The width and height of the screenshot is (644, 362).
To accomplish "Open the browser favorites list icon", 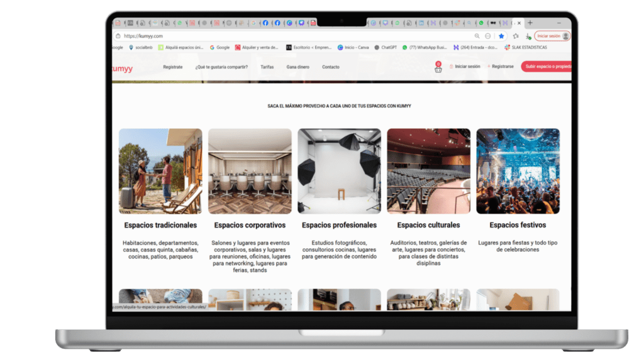I will [516, 36].
